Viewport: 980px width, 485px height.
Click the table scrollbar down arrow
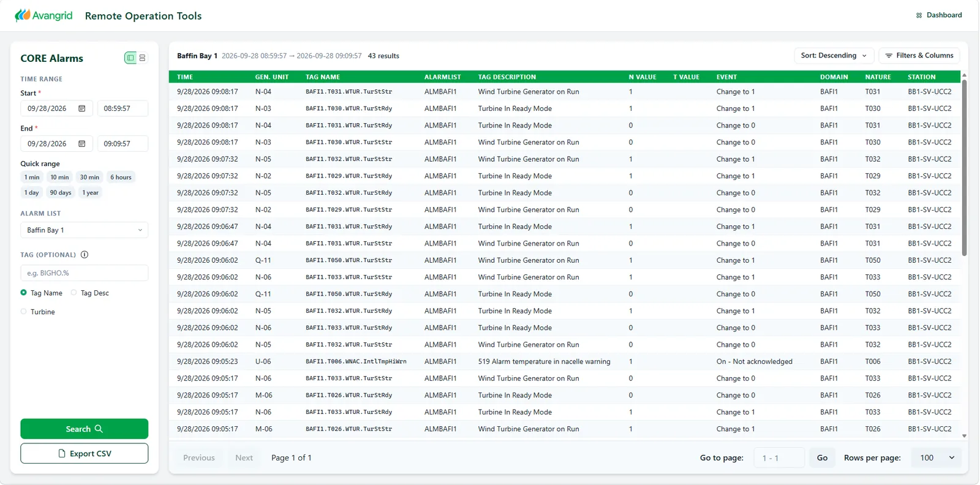click(x=964, y=436)
